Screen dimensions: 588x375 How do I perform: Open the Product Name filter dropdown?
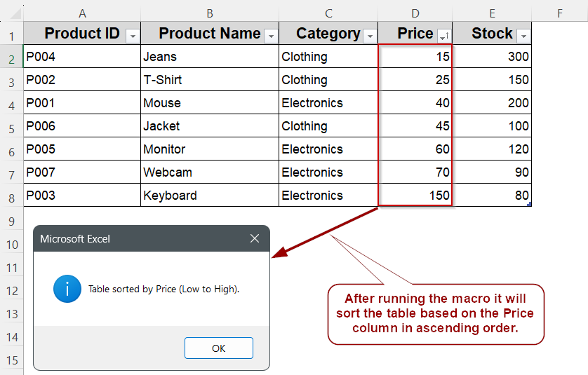tap(270, 36)
